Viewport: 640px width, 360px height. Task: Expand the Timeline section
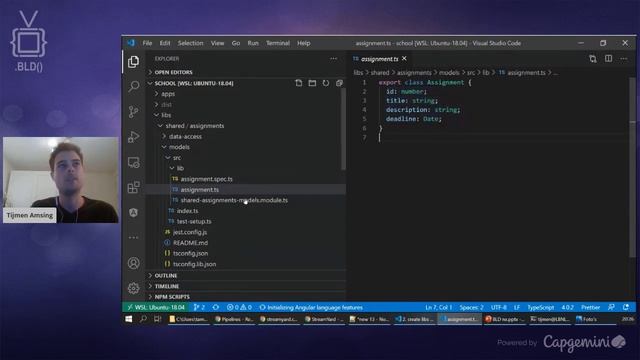pos(246,286)
